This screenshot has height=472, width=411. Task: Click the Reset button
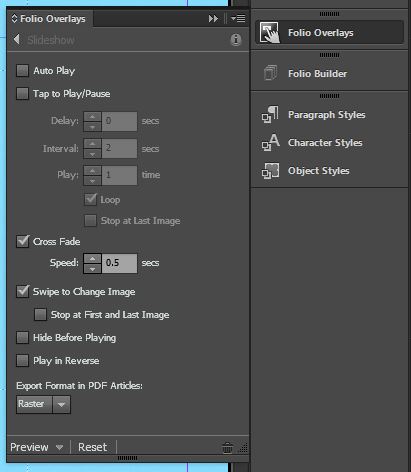tap(92, 447)
